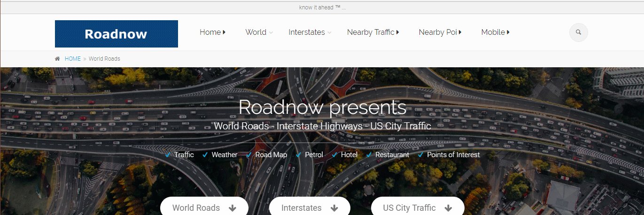This screenshot has height=215, width=644.
Task: Click the Hotel feature label
Action: click(x=349, y=155)
